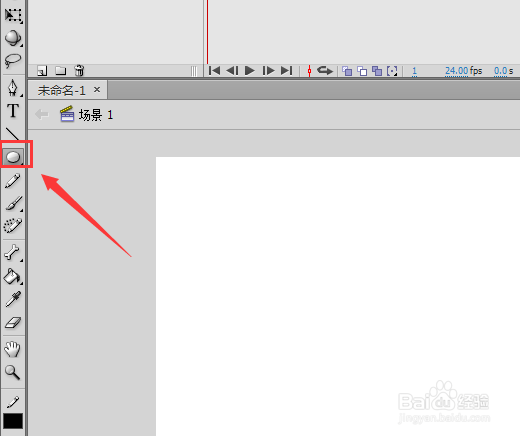Select the Eraser tool
Image resolution: width=520 pixels, height=436 pixels.
click(x=13, y=322)
